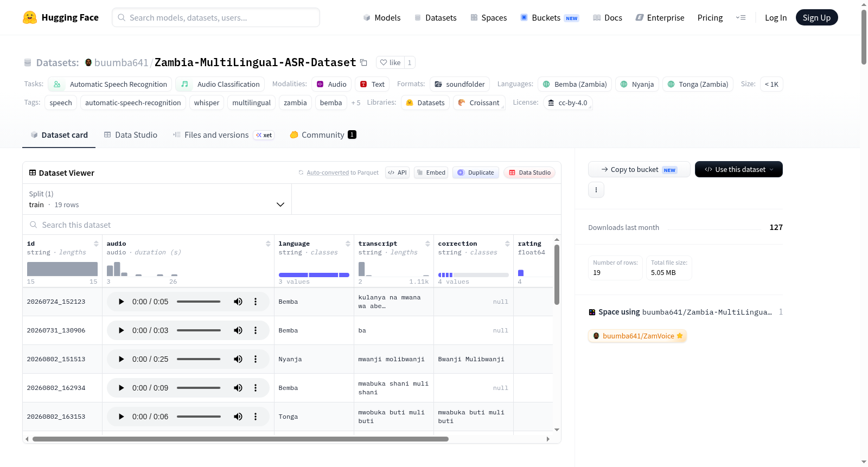The width and height of the screenshot is (868, 467).
Task: Mute audio in row 20260802_163153
Action: click(x=238, y=417)
